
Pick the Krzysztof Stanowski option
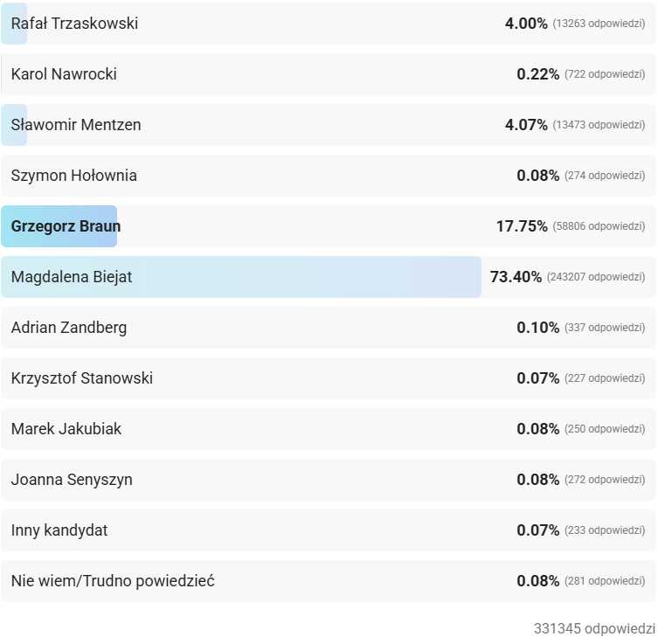(329, 378)
